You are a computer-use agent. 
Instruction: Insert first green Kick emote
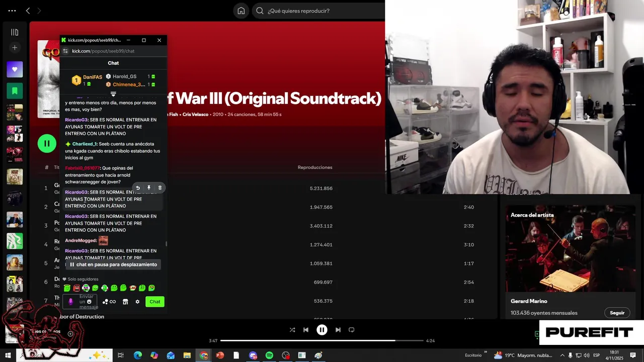(67, 288)
